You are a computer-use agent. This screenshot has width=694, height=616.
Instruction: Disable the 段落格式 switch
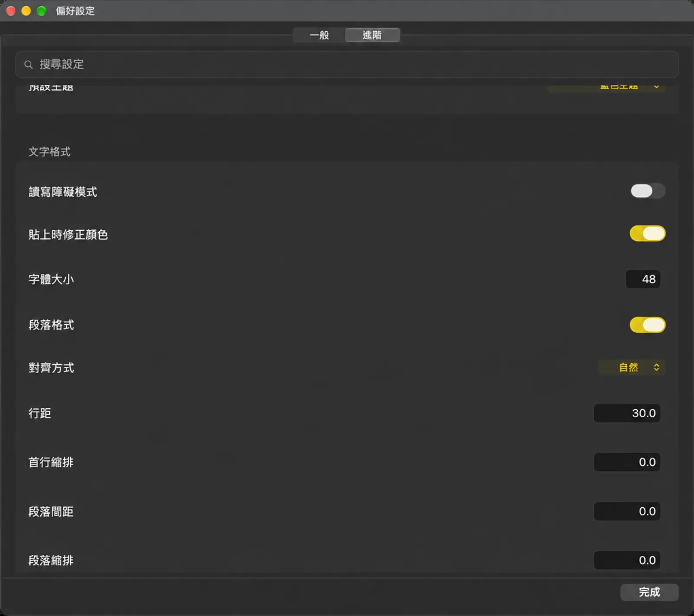click(x=648, y=325)
